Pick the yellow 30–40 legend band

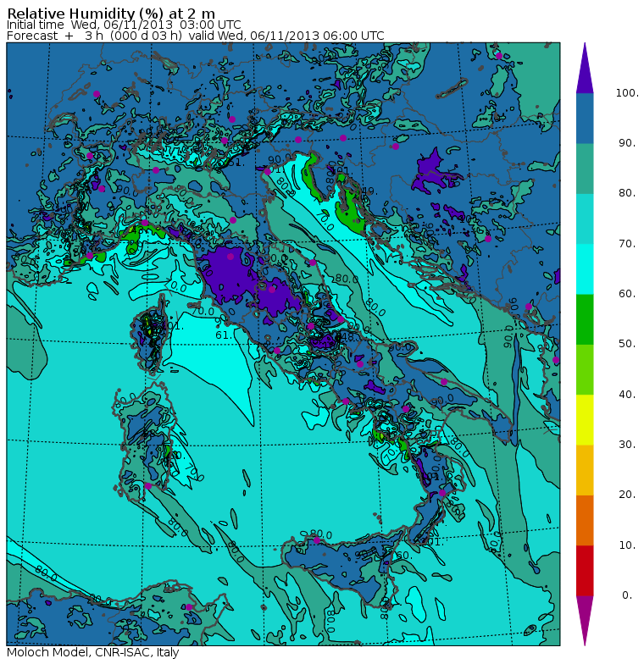click(x=585, y=420)
